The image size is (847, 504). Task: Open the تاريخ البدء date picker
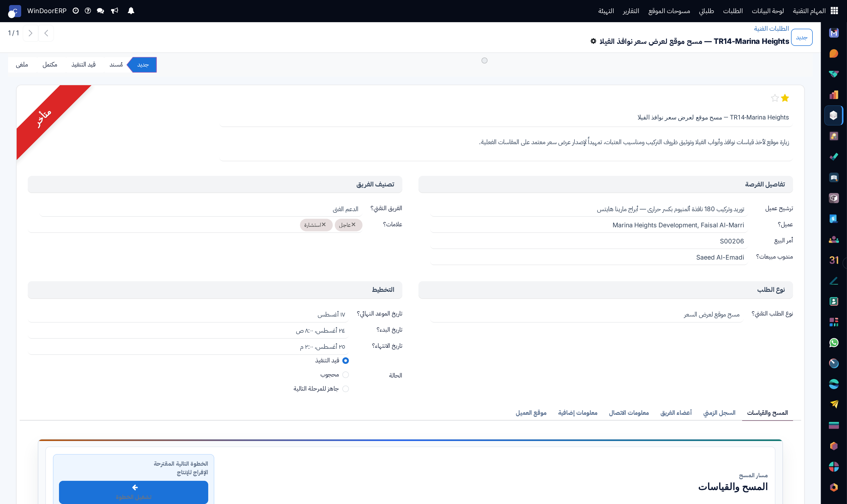pyautogui.click(x=188, y=330)
